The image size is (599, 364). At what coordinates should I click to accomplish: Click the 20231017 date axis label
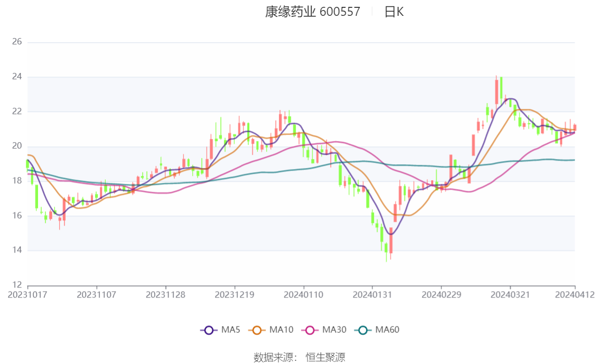coord(27,294)
